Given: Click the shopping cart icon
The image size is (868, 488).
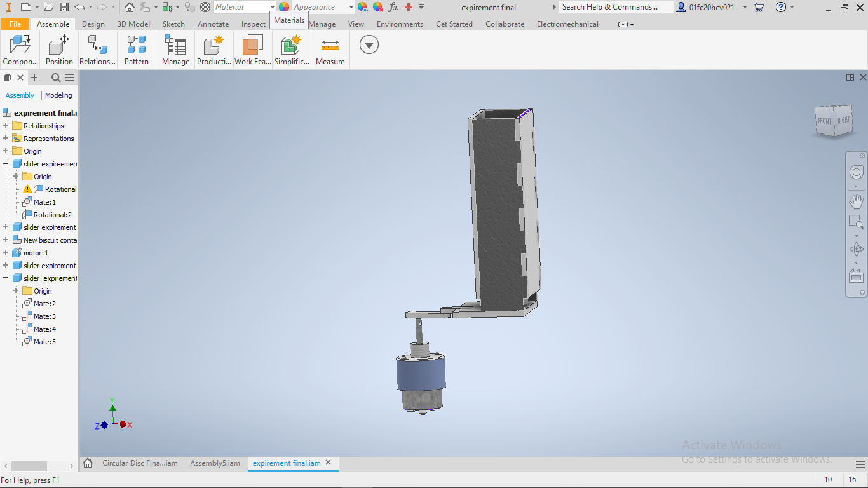Looking at the screenshot, I should [759, 7].
